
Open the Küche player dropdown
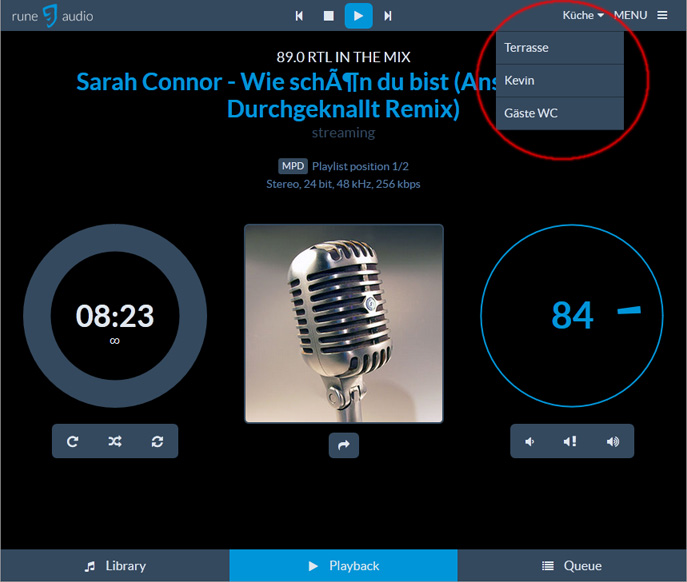click(583, 15)
